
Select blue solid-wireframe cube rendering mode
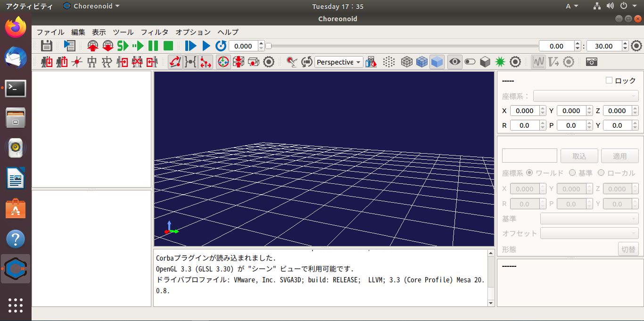coord(422,62)
